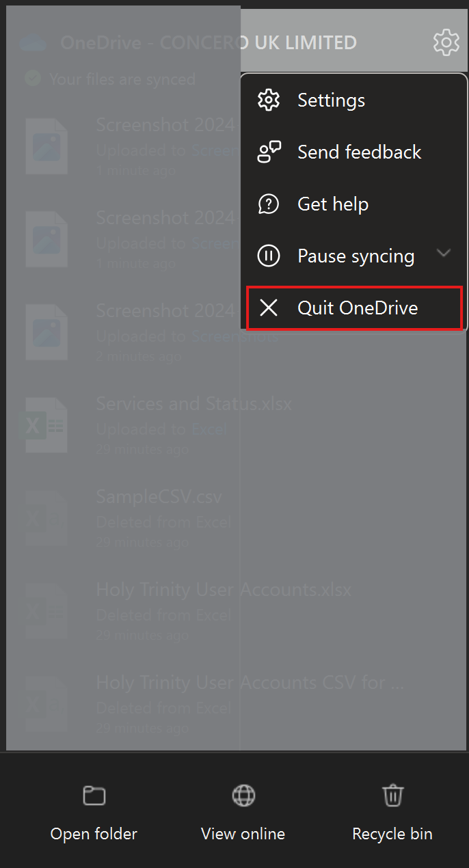Screen dimensions: 469x868
Task: Expand the Pause syncing chevron arrow
Action: (x=444, y=254)
